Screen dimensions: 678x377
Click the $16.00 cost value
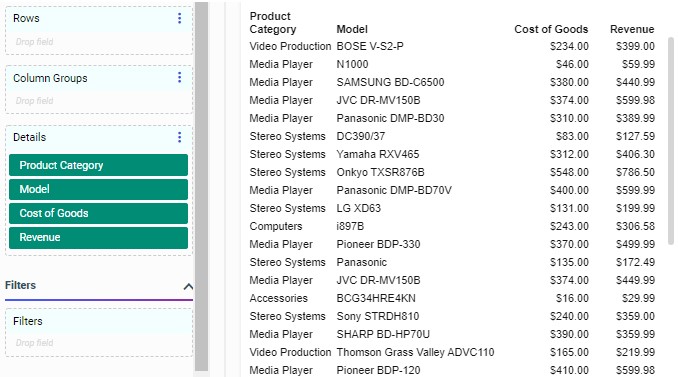(572, 298)
